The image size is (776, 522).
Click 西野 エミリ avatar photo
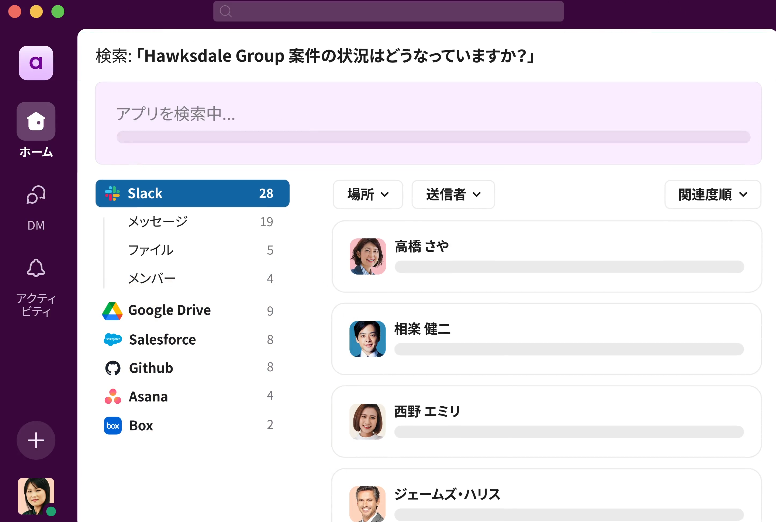pyautogui.click(x=368, y=422)
